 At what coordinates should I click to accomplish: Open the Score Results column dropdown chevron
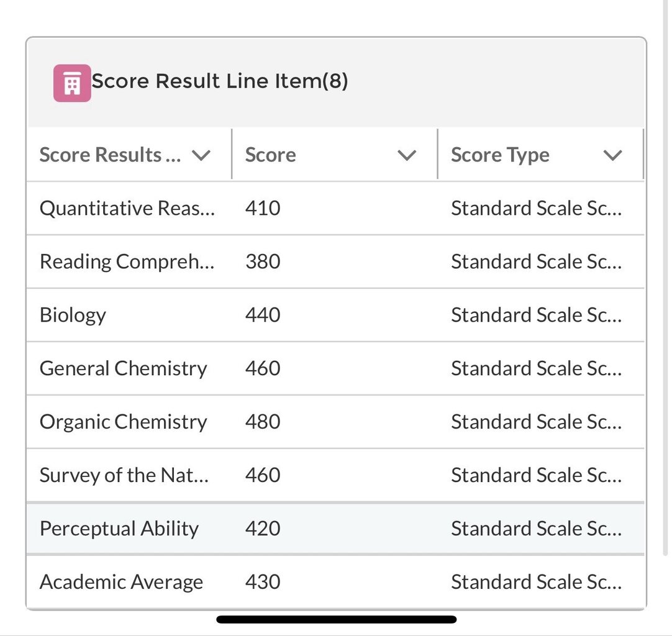pos(202,155)
